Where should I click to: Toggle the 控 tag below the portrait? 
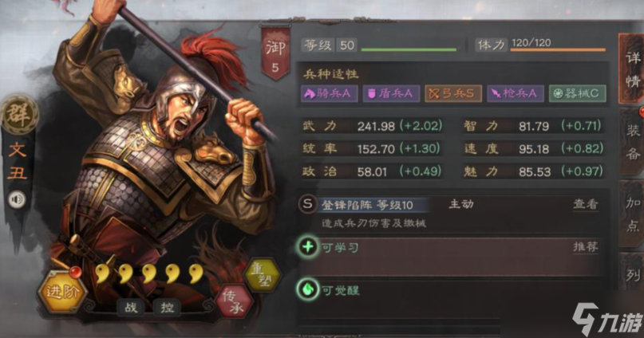tap(167, 307)
